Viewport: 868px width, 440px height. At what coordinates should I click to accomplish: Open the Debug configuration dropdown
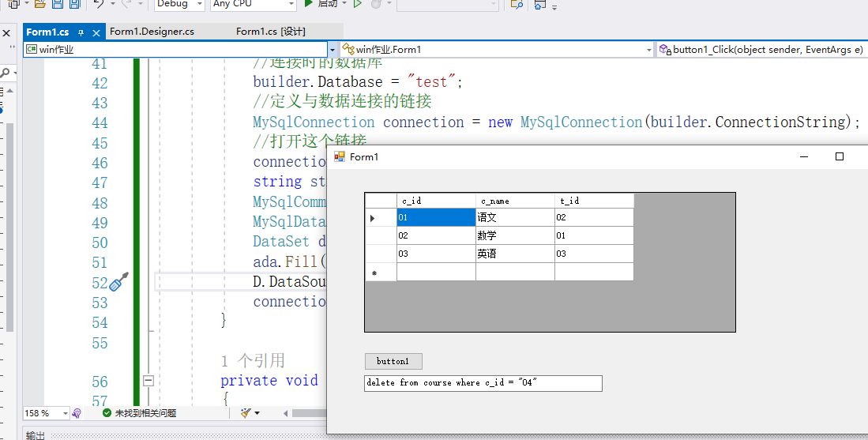178,4
